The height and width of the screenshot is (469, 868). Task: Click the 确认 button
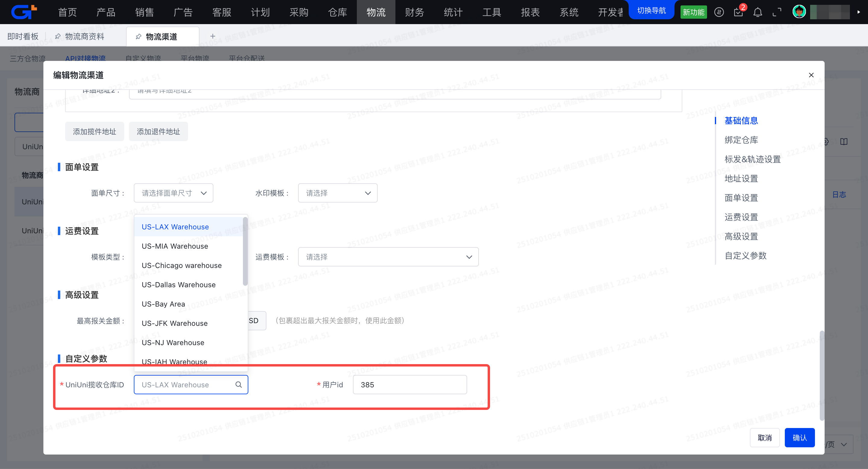pyautogui.click(x=799, y=437)
